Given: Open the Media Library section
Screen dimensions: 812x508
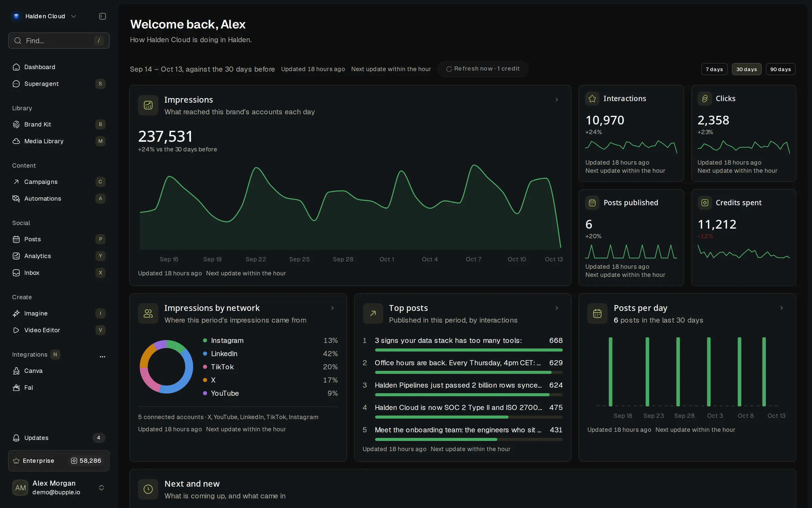Looking at the screenshot, I should (x=59, y=141).
